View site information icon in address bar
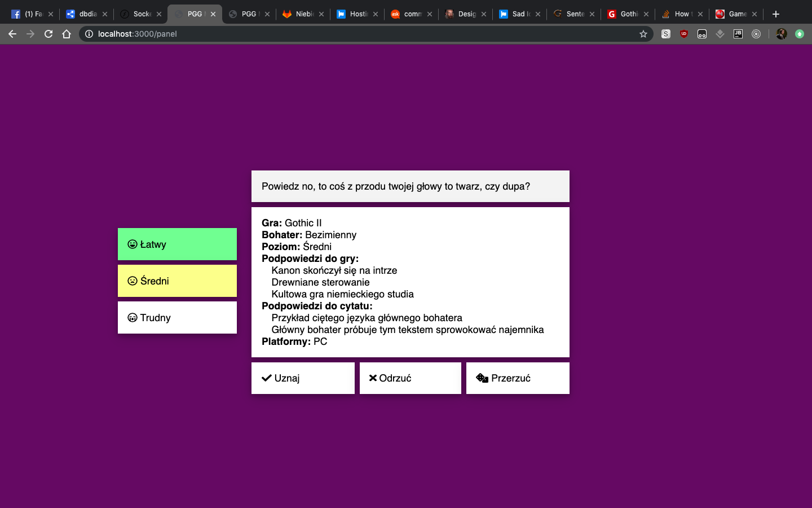 tap(89, 34)
